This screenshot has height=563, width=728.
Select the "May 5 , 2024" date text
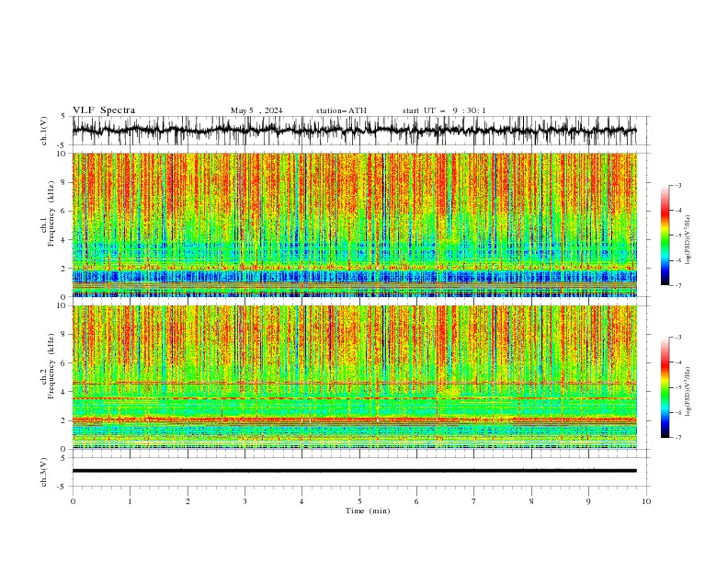coord(256,110)
